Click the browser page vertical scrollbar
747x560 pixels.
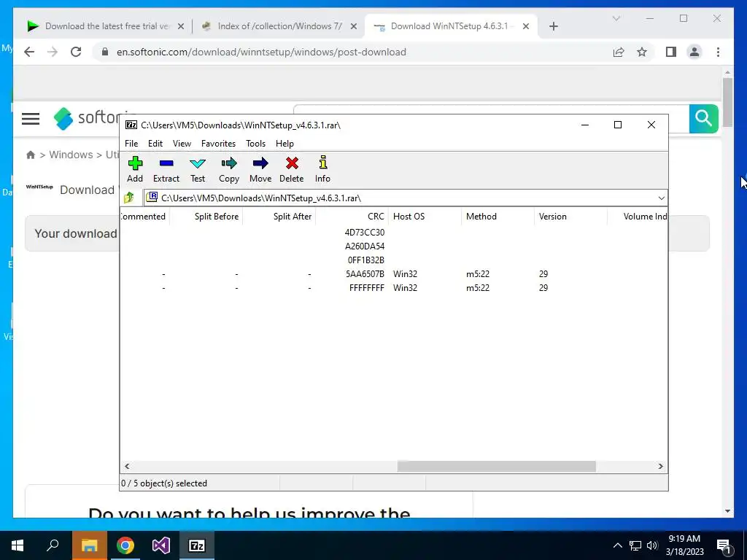[x=727, y=103]
